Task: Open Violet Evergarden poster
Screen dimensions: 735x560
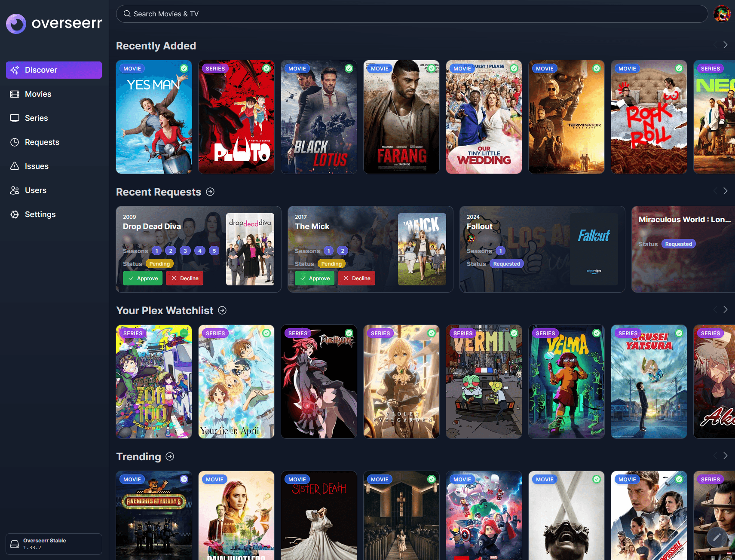Action: click(401, 382)
